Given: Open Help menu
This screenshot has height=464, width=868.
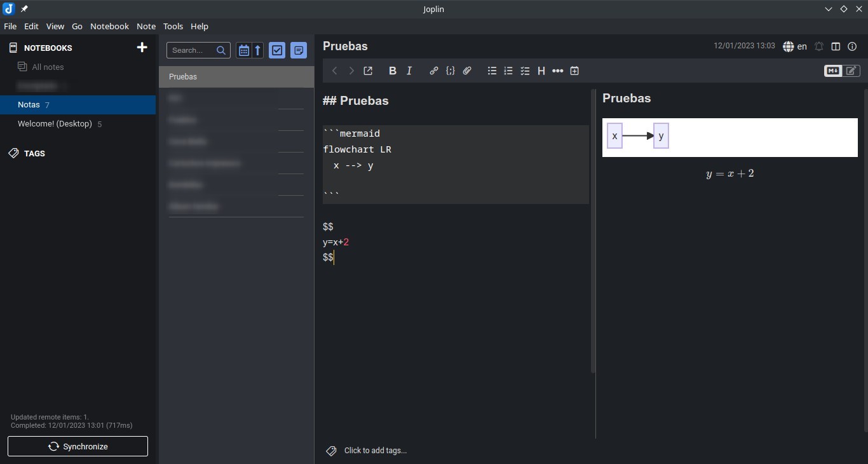Looking at the screenshot, I should tap(200, 26).
